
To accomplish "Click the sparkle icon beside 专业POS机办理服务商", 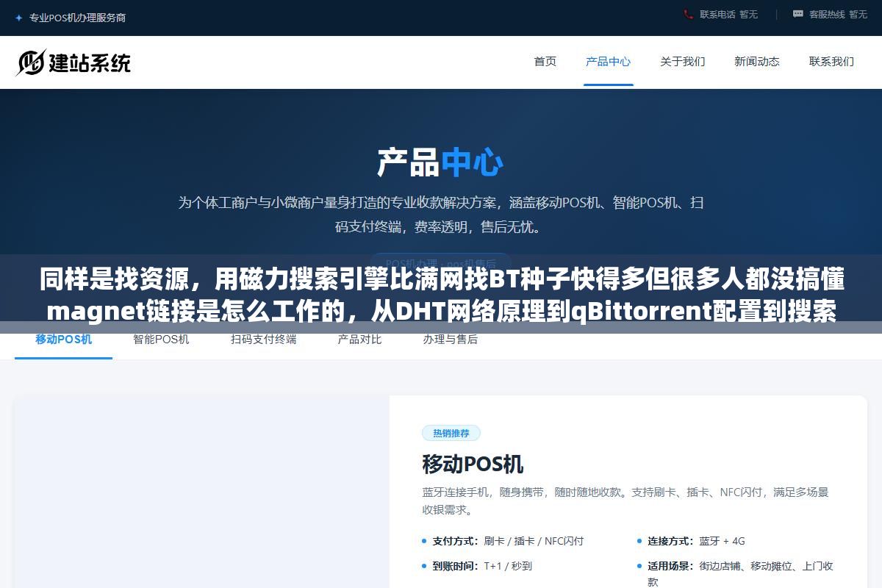I will pyautogui.click(x=18, y=18).
